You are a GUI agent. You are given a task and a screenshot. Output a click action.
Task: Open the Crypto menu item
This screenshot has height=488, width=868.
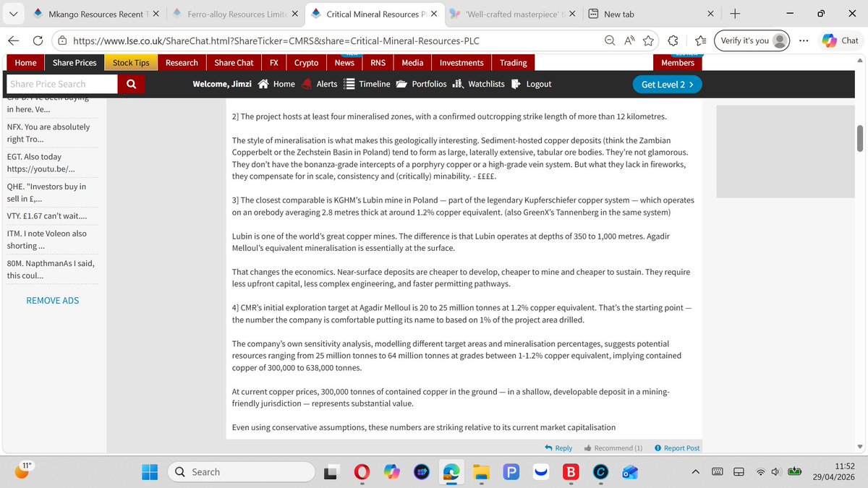306,63
